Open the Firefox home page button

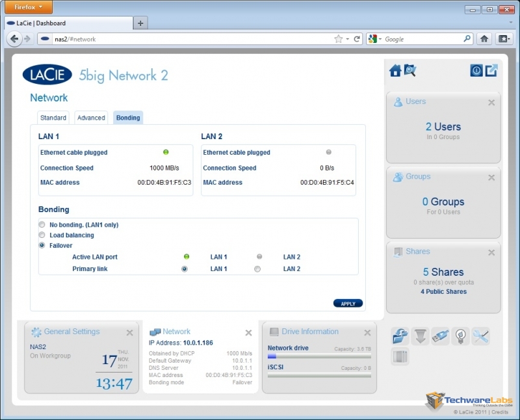coord(484,39)
